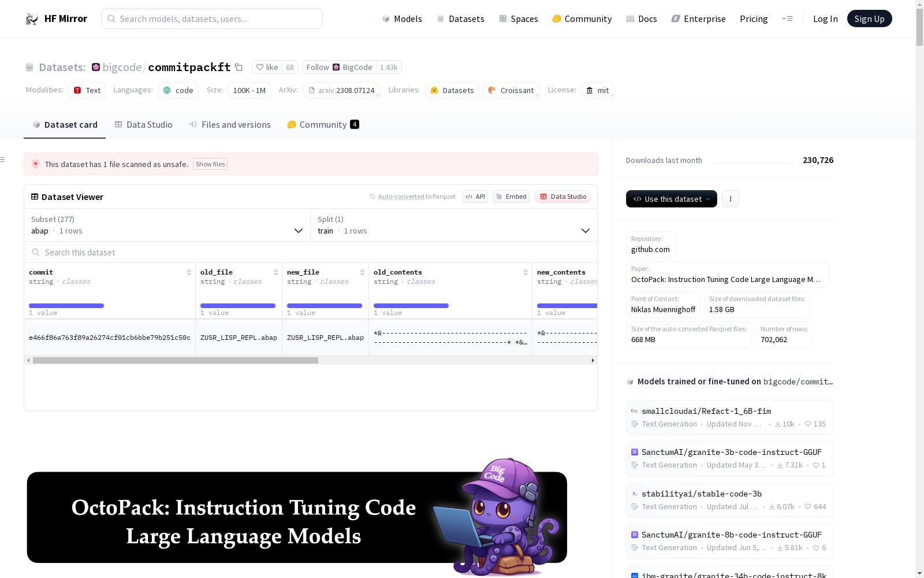The image size is (924, 578).
Task: Open Spaces in the top navigation
Action: pyautogui.click(x=519, y=19)
